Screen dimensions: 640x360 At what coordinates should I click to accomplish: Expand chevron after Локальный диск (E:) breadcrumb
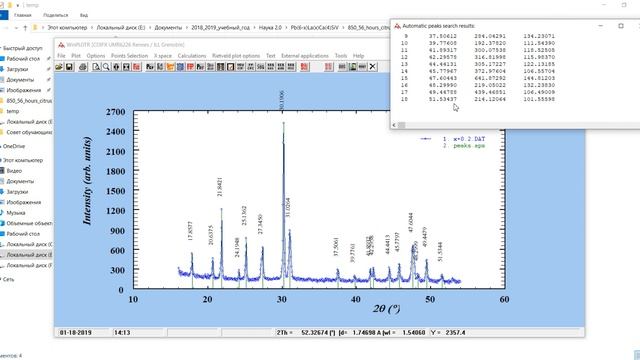tap(150, 27)
